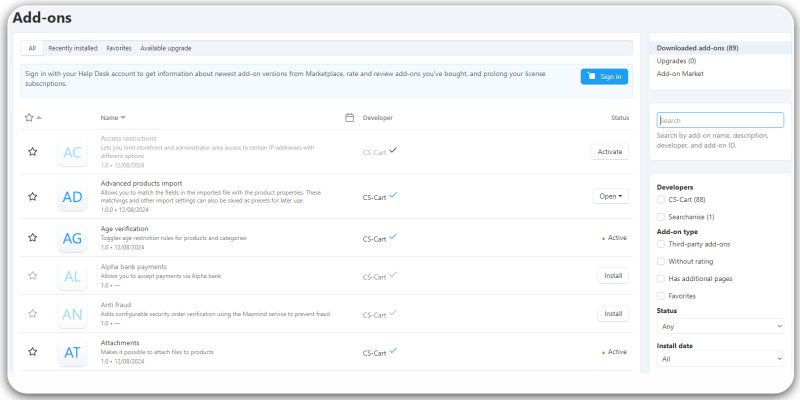
Task: Click favorite star for Advanced products import
Action: pos(32,197)
